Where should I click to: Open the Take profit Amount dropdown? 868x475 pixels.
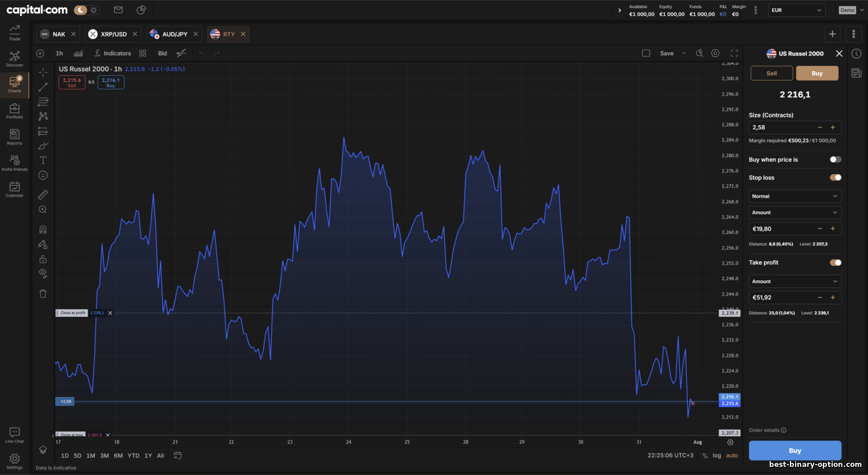pyautogui.click(x=795, y=282)
